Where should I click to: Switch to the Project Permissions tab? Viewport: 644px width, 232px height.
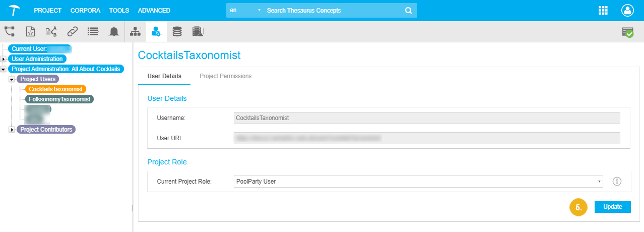pyautogui.click(x=225, y=76)
